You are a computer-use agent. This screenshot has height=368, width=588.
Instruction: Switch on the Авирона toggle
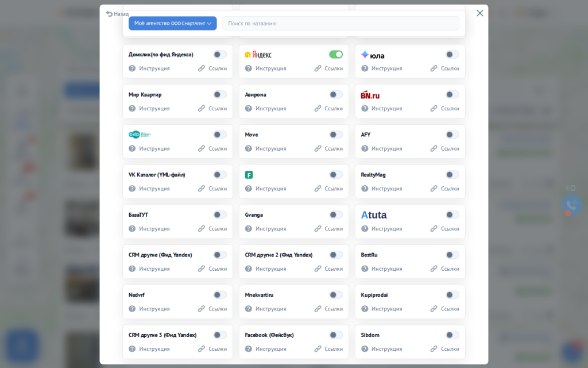(336, 95)
